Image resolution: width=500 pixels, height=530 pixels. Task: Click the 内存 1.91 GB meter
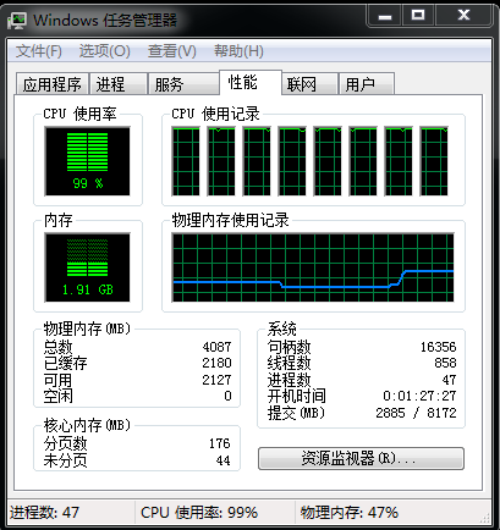click(x=87, y=267)
